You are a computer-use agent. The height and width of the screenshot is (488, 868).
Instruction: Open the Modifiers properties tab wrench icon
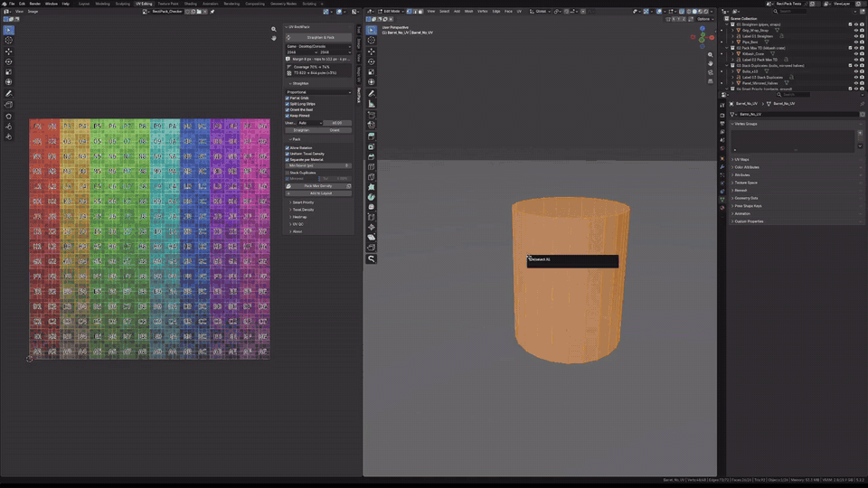[722, 166]
